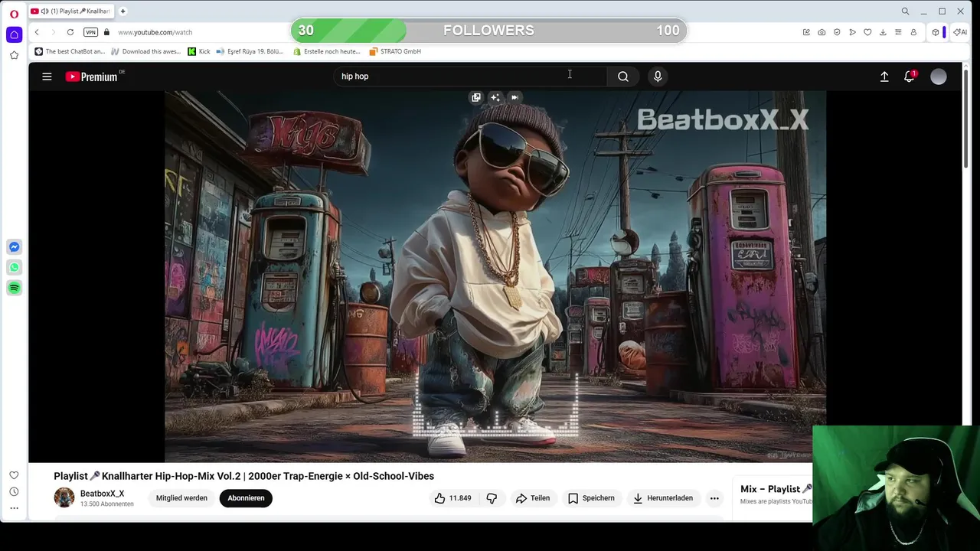
Task: Open the Easy Setup sliders icon
Action: (898, 32)
